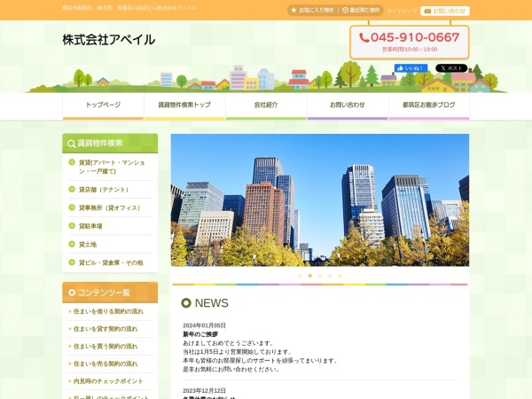This screenshot has width=532, height=399.
Task: Click the red phone icon beside 045-910-0667
Action: 364,37
